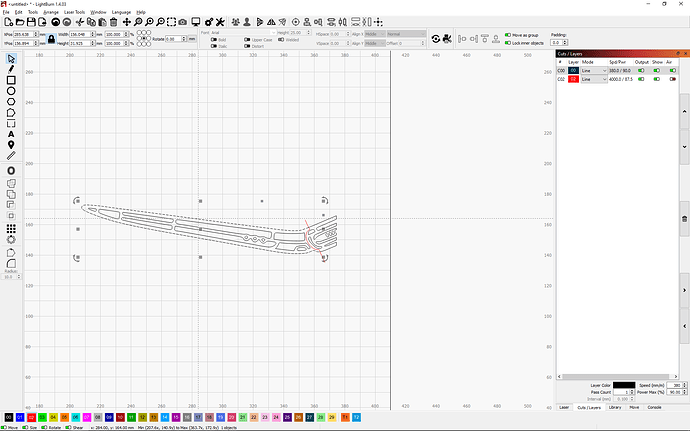Select the Create Text 'A' tool
The width and height of the screenshot is (690, 431).
tap(11, 134)
